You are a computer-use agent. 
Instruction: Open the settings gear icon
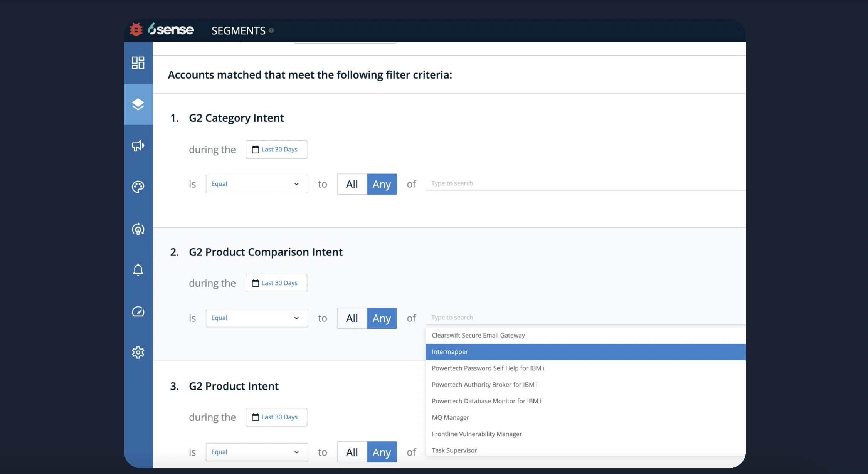138,352
